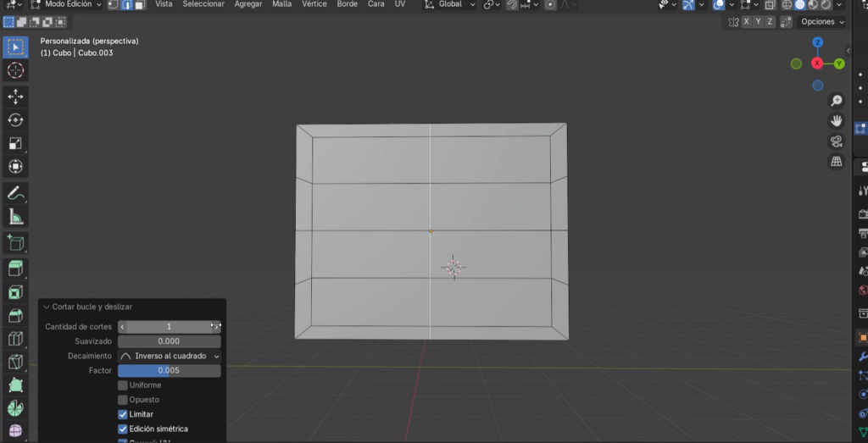Activate the 3D Cursor tool
Viewport: 868px width, 443px height.
[15, 71]
